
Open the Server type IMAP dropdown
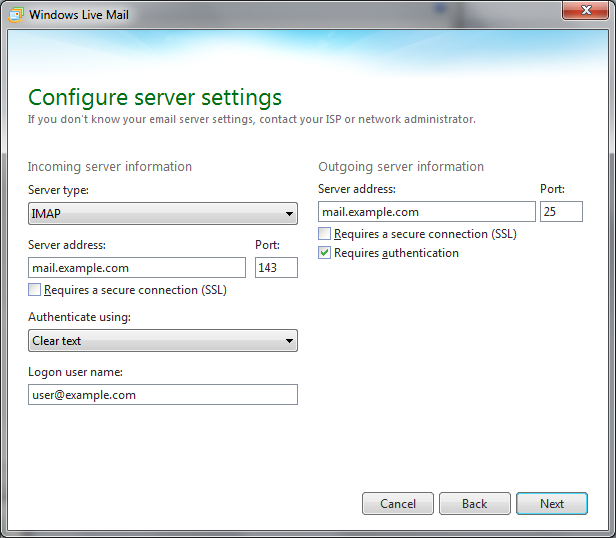(x=163, y=213)
